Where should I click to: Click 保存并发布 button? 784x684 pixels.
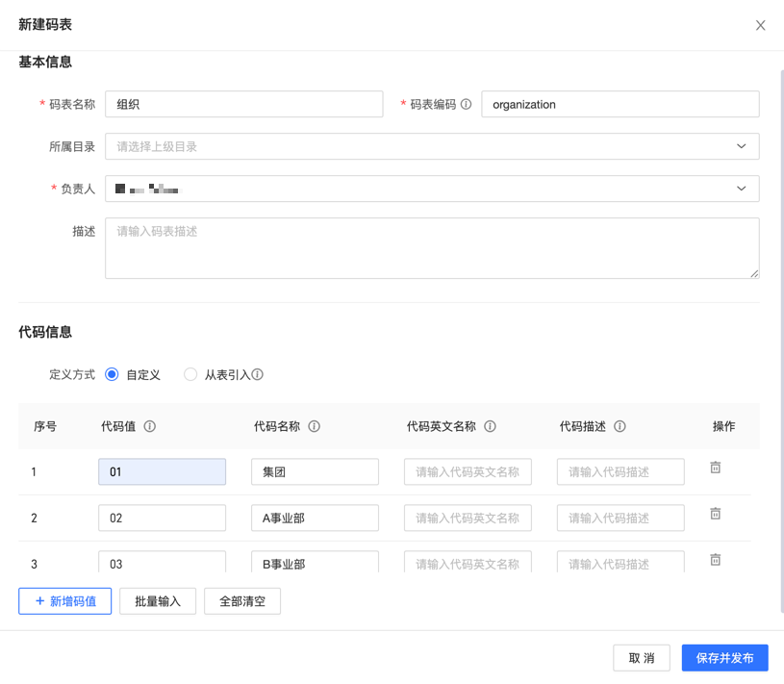pos(725,658)
